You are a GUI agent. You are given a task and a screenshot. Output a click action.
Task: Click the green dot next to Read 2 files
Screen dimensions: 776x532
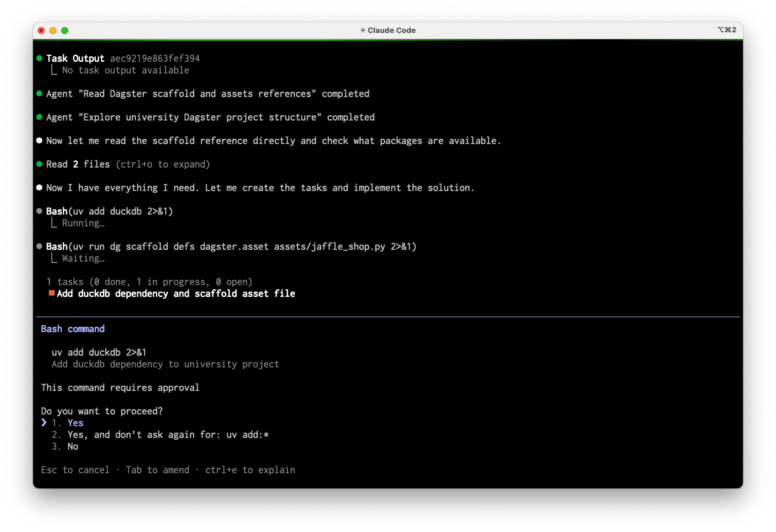click(x=39, y=165)
